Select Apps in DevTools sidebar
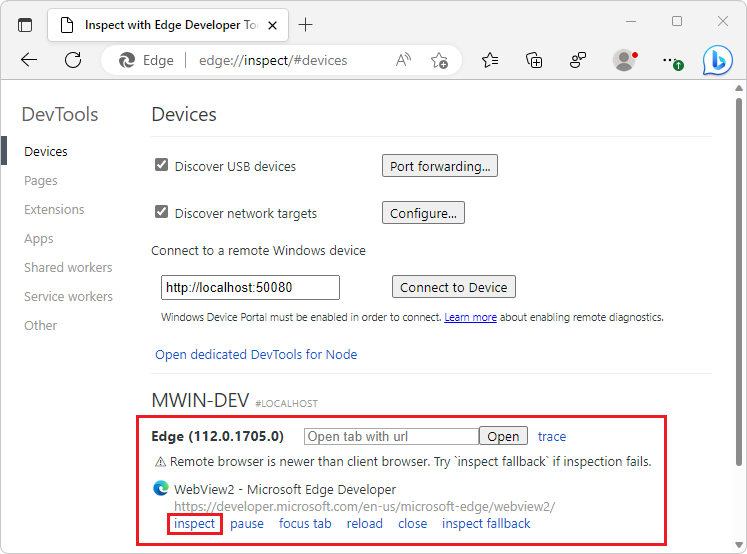The image size is (747, 554). (x=39, y=239)
